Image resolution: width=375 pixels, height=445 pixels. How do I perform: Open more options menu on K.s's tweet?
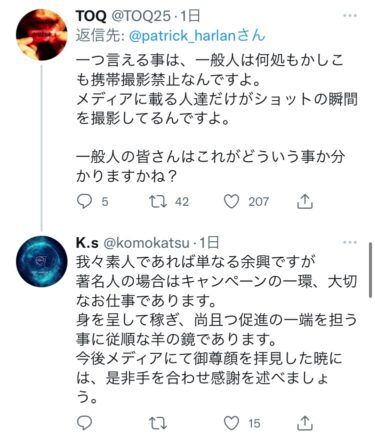(350, 242)
